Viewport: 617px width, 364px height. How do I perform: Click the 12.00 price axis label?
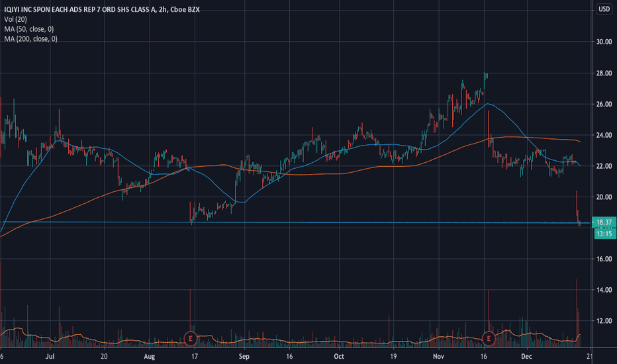point(604,321)
